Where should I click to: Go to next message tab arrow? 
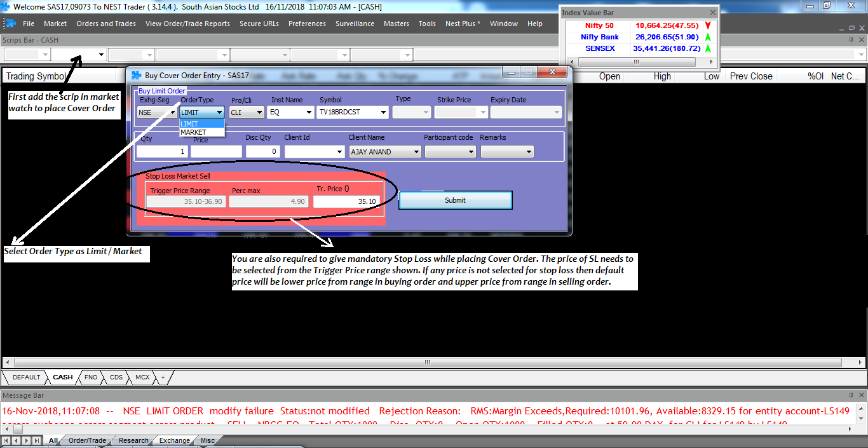click(26, 440)
